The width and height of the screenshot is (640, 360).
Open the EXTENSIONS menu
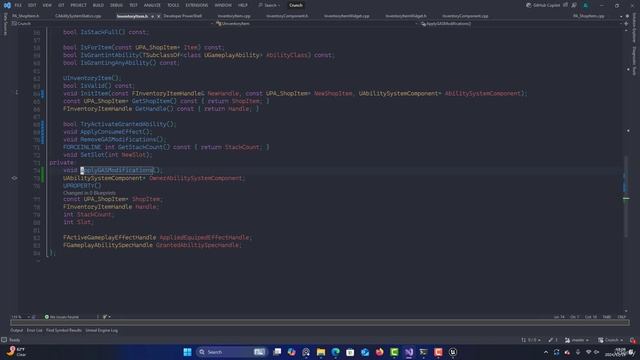click(x=197, y=5)
